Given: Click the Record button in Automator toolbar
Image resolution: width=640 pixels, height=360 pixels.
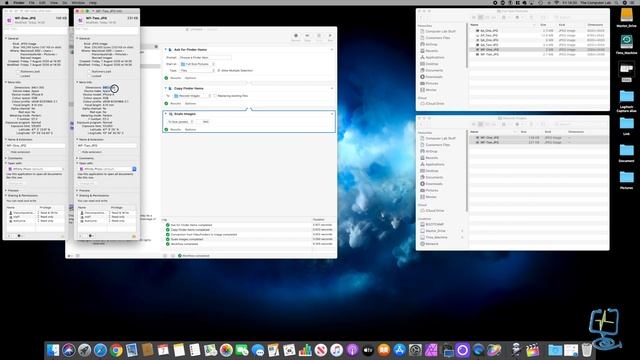Looking at the screenshot, I should (296, 37).
